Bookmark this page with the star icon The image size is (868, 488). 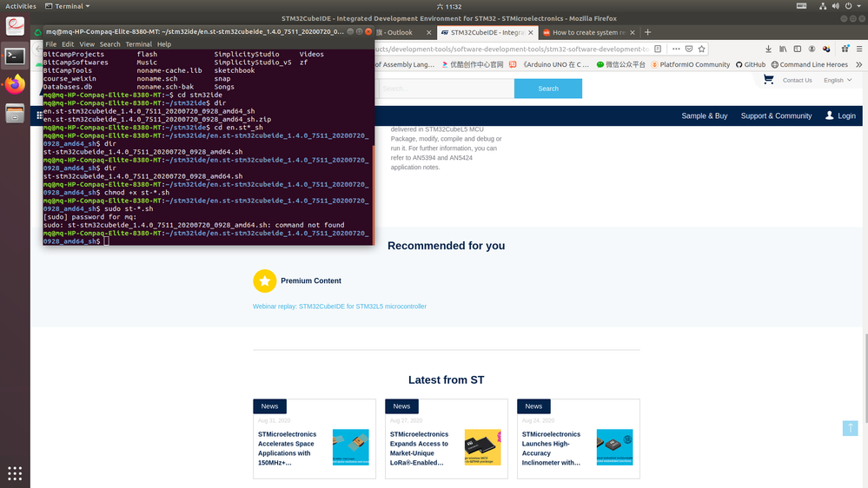(701, 49)
